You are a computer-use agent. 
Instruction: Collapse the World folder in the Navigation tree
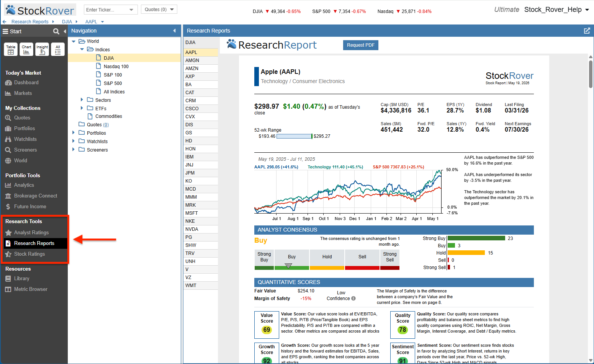74,41
